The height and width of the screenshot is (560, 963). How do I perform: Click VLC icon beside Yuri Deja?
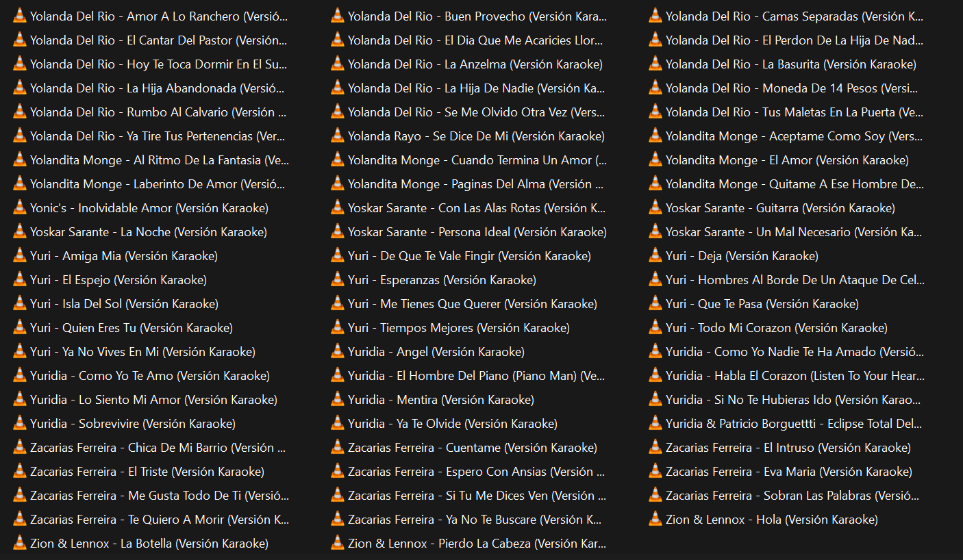click(x=655, y=255)
